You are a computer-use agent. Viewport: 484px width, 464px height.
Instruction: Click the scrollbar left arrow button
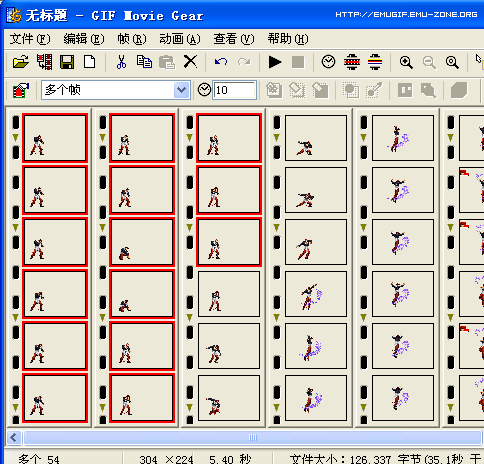tap(14, 437)
